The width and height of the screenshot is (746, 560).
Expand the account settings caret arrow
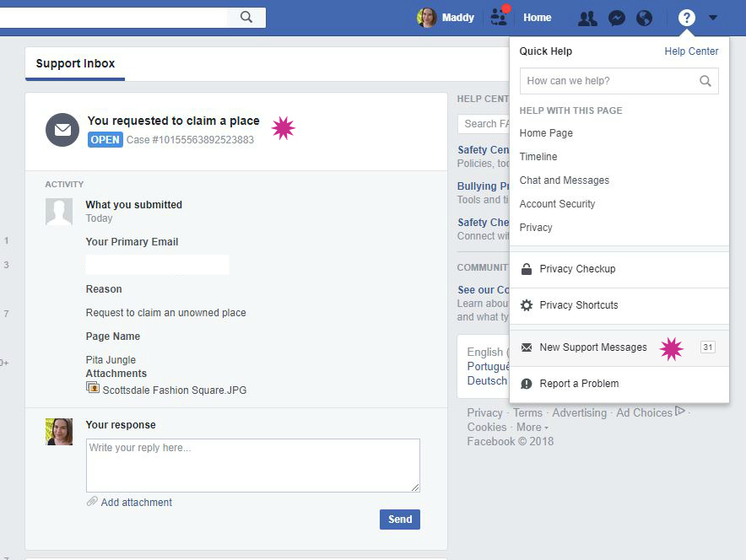point(711,17)
